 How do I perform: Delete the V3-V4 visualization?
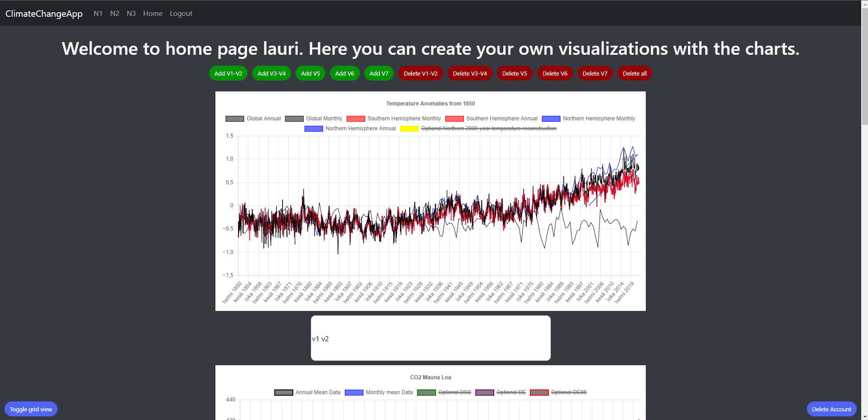(x=470, y=73)
